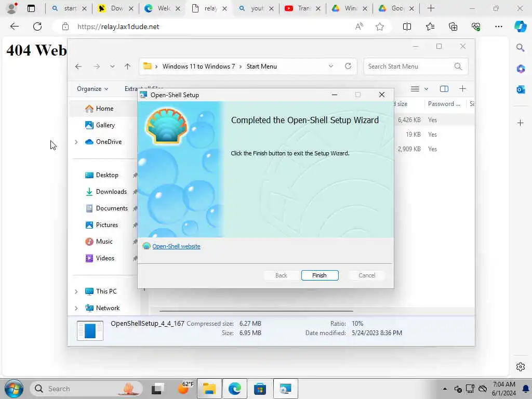Go back in Edge browser

tap(14, 26)
